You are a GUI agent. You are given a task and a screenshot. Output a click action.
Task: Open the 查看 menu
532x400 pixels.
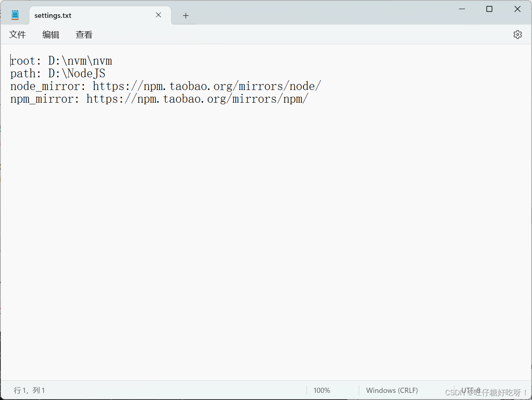click(x=84, y=34)
